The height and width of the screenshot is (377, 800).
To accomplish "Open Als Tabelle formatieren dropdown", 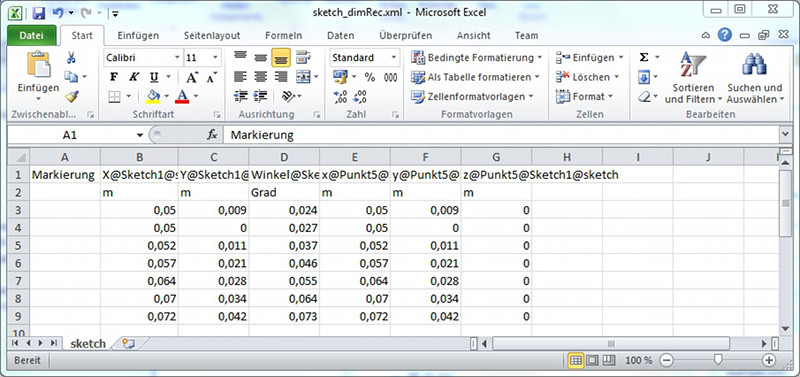I will [x=476, y=77].
